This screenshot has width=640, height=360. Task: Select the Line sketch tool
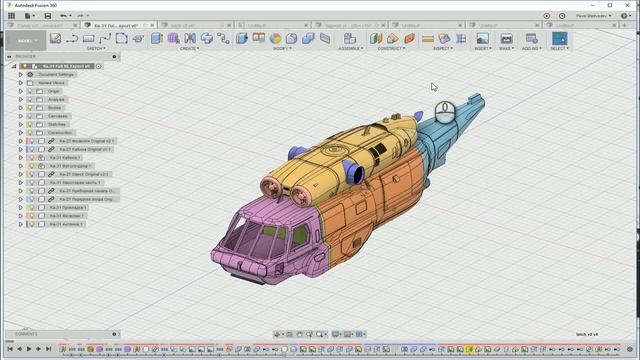[72, 39]
